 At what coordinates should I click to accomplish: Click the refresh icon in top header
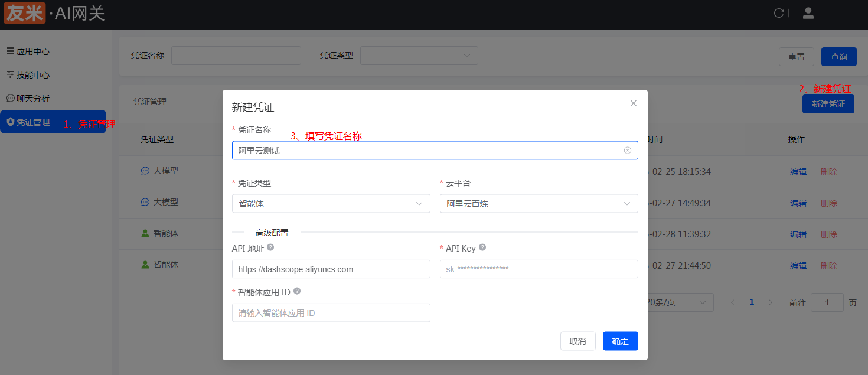[779, 14]
